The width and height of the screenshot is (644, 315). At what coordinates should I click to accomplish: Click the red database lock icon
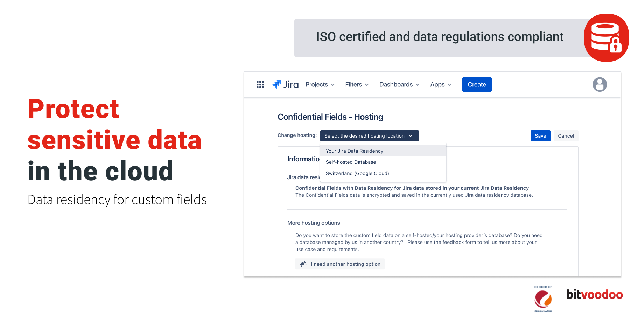606,38
